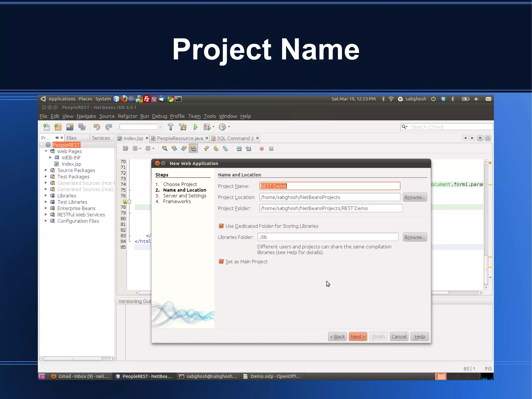
Task: Click the green Run Main Project icon
Action: 195,127
